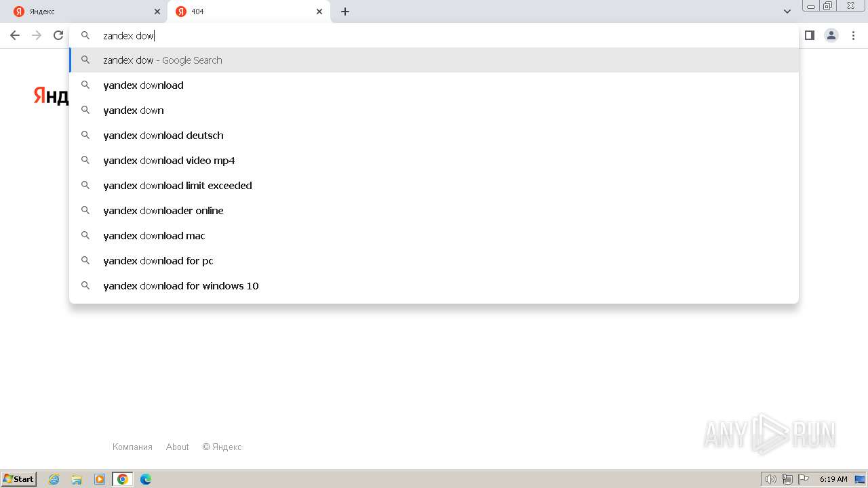Expand the tab search chevron
This screenshot has height=488, width=868.
[x=787, y=12]
